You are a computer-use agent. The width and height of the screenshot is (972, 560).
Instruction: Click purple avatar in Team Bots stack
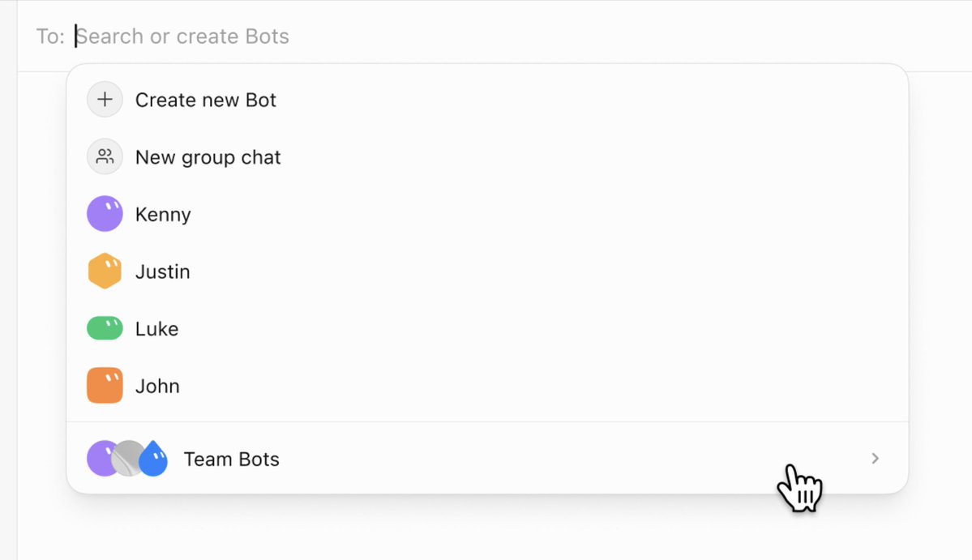click(x=101, y=459)
